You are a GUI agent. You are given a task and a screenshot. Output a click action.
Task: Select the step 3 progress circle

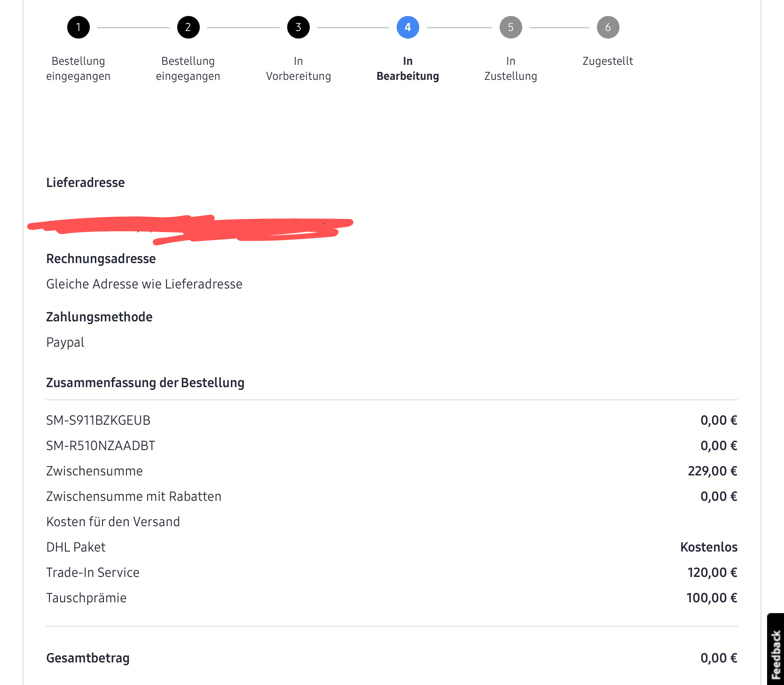pos(298,27)
